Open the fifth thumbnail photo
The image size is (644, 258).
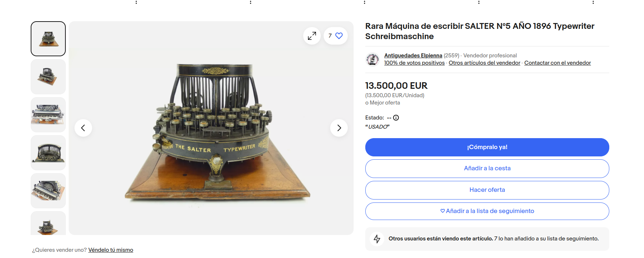[48, 191]
